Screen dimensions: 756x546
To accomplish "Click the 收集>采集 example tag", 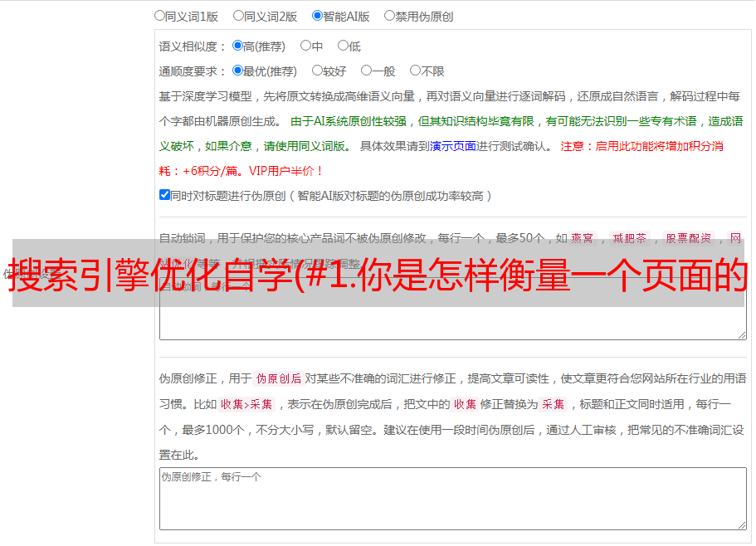I will click(246, 404).
